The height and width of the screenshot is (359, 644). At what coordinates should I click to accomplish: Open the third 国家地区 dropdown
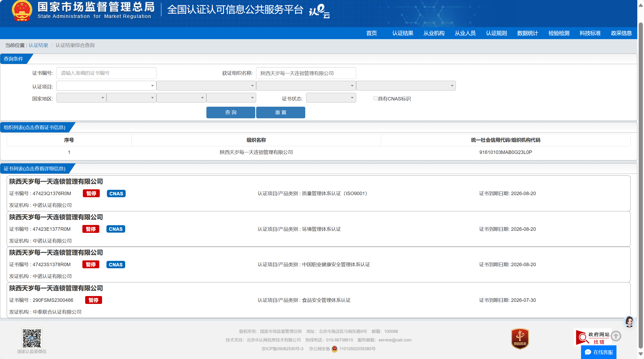[x=181, y=97]
